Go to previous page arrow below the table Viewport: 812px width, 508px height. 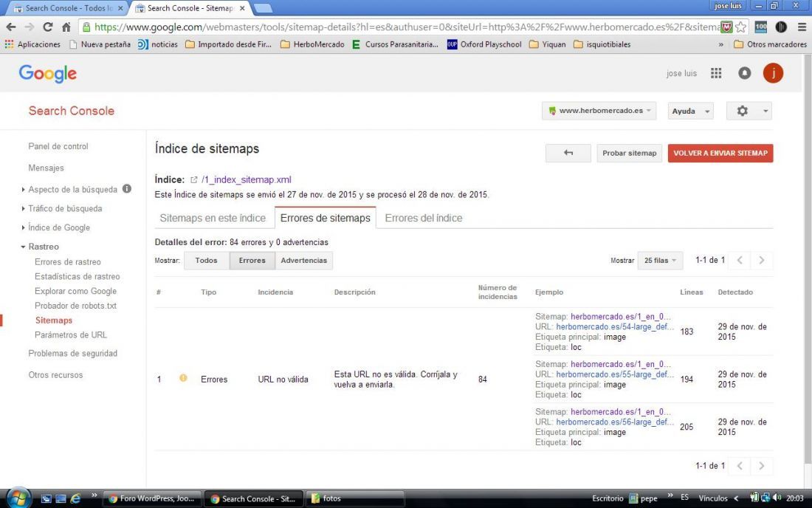coord(740,466)
